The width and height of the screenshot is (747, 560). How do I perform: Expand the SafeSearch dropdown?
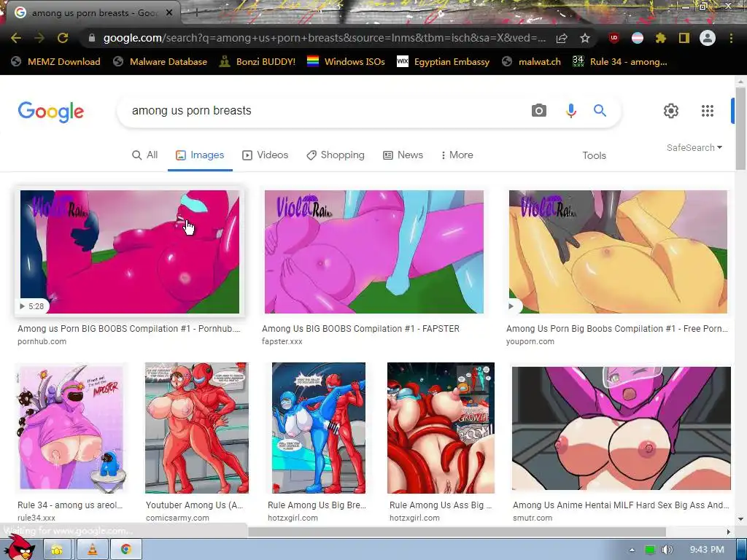click(x=694, y=147)
